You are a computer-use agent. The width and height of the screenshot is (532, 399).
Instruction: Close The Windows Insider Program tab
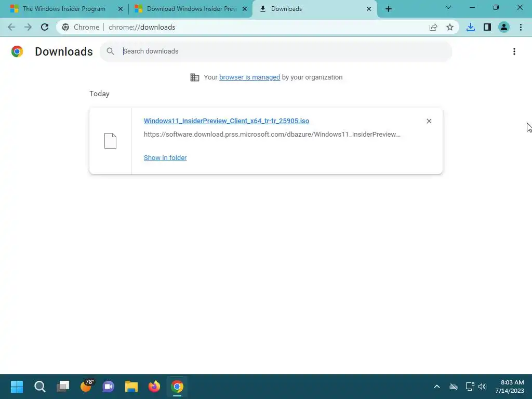(120, 9)
